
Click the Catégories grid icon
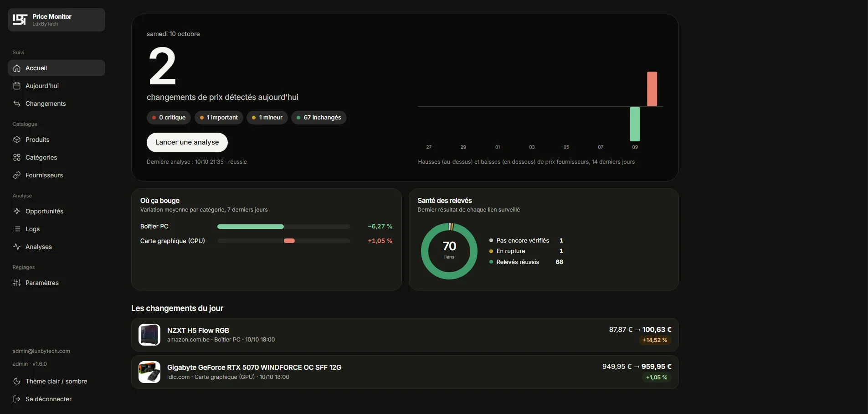tap(17, 157)
